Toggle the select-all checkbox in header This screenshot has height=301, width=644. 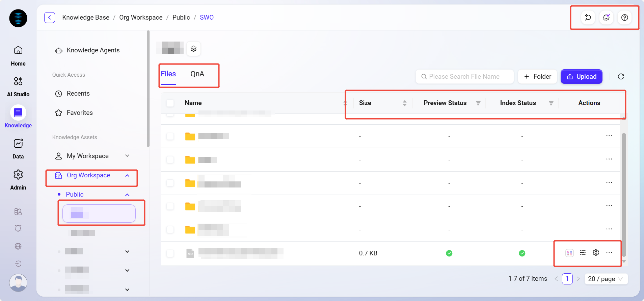(x=170, y=103)
